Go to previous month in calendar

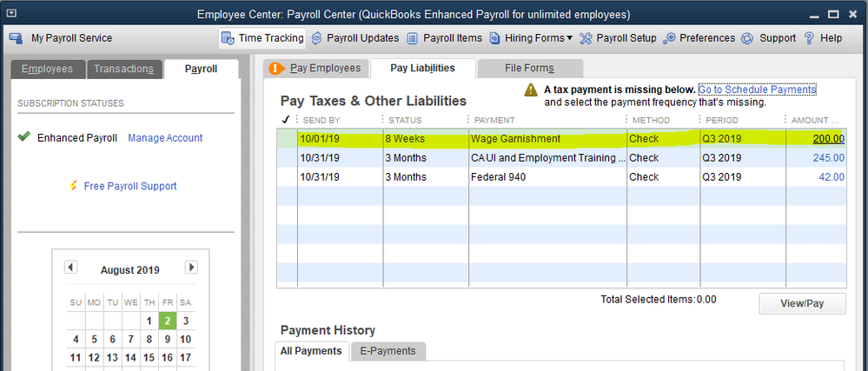pos(70,267)
